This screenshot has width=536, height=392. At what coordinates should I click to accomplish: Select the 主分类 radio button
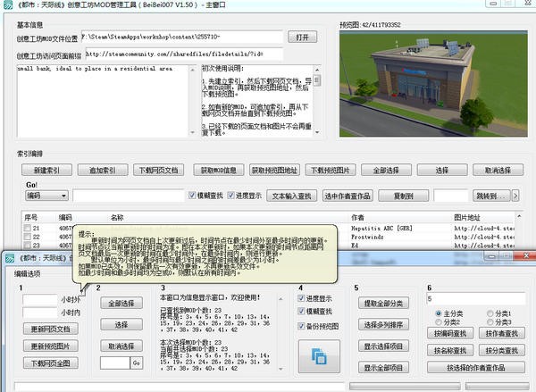[439, 313]
